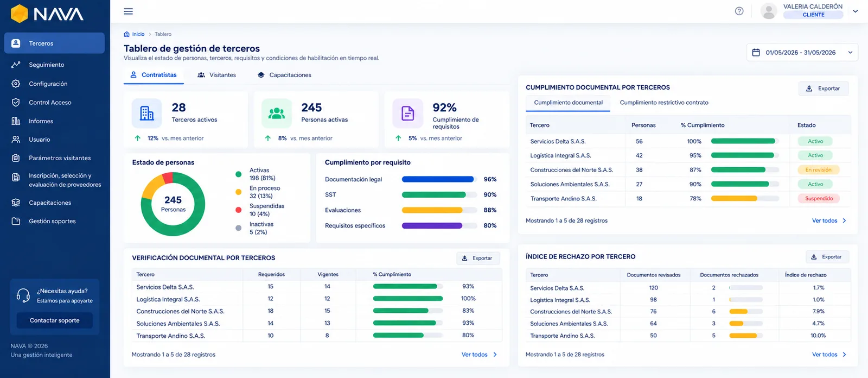
Task: Click Ver todos under Verificación documental table
Action: [475, 355]
